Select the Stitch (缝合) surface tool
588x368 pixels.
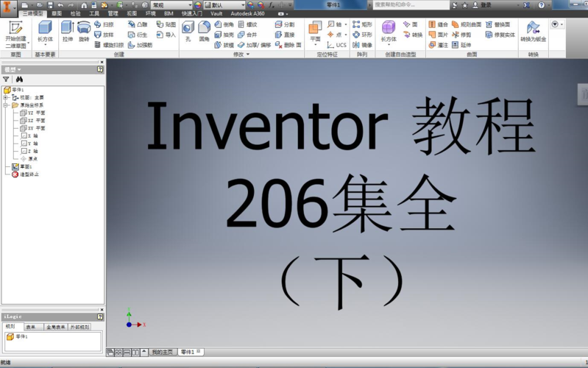click(x=439, y=24)
